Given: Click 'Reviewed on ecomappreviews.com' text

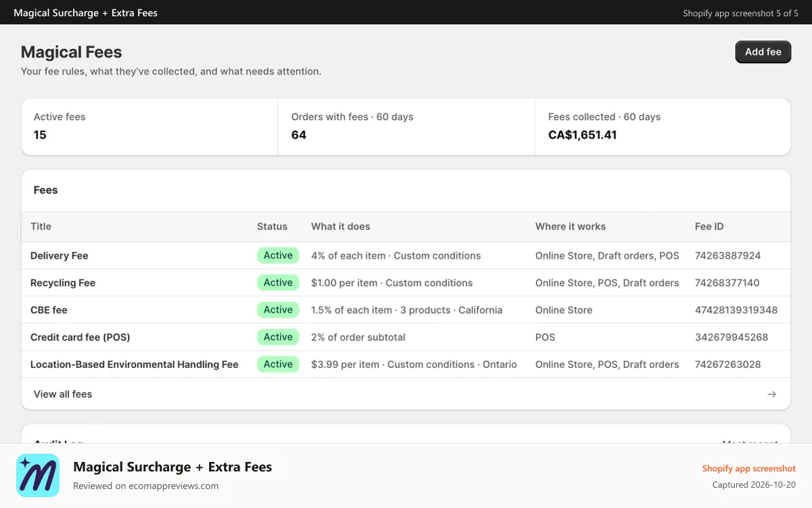Looking at the screenshot, I should (x=145, y=486).
